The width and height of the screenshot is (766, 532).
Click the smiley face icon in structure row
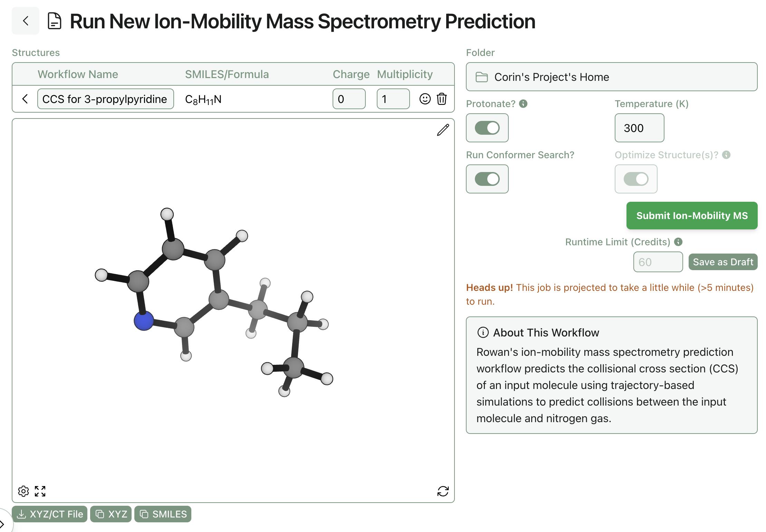(425, 99)
